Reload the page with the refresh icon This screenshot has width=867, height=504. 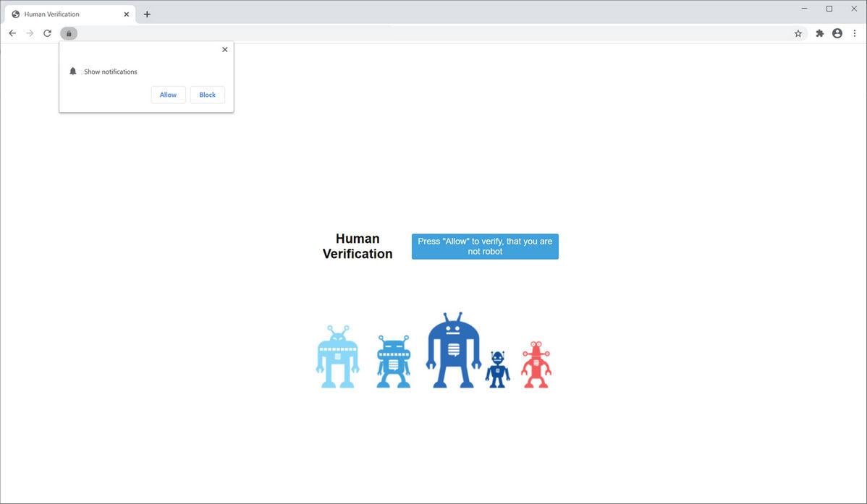(x=46, y=33)
